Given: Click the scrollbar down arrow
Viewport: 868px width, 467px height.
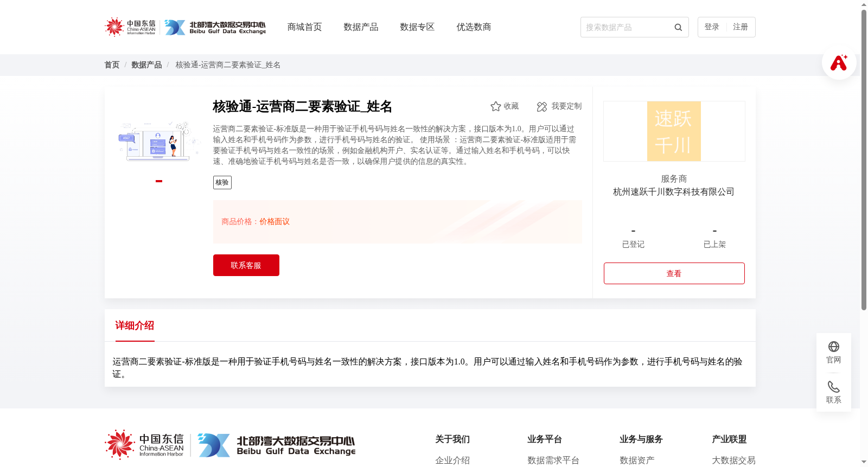Looking at the screenshot, I should pos(864,462).
